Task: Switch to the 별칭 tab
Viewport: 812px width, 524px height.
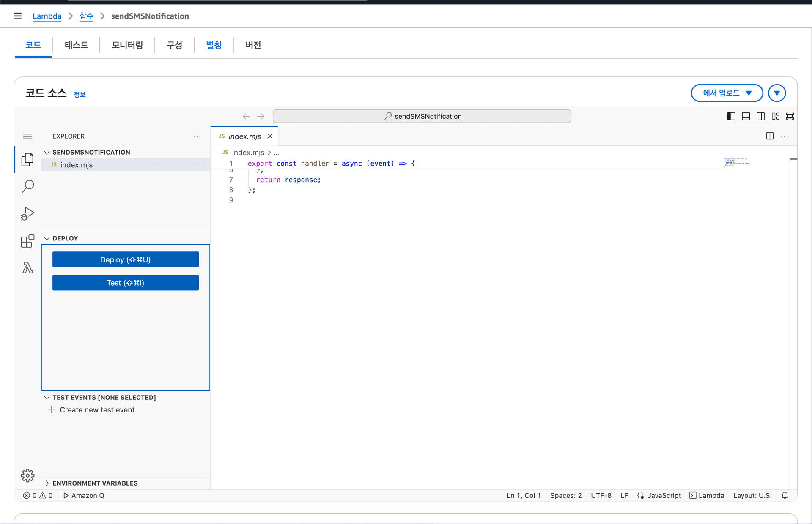Action: (214, 45)
